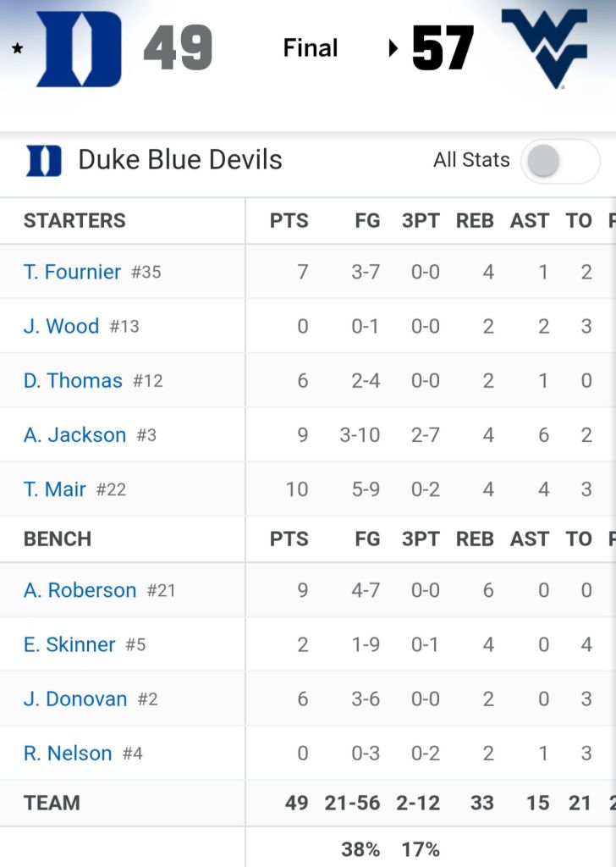This screenshot has height=867, width=616.
Task: Open R. Nelson's player page
Action: click(x=68, y=753)
